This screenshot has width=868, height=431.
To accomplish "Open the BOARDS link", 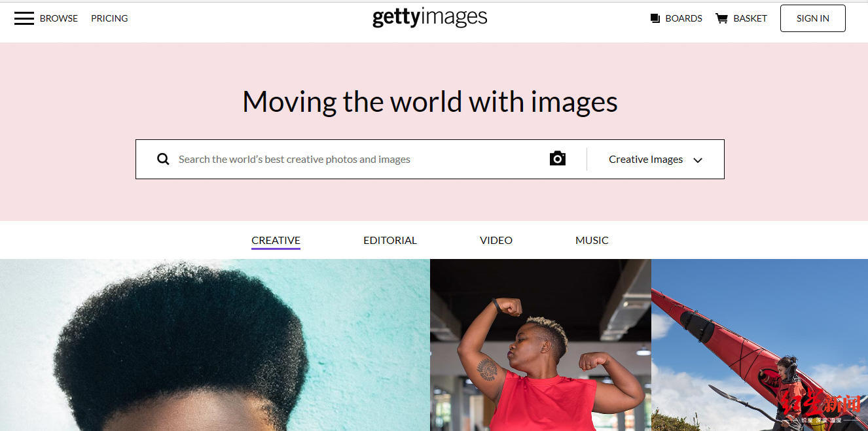I will tap(683, 18).
